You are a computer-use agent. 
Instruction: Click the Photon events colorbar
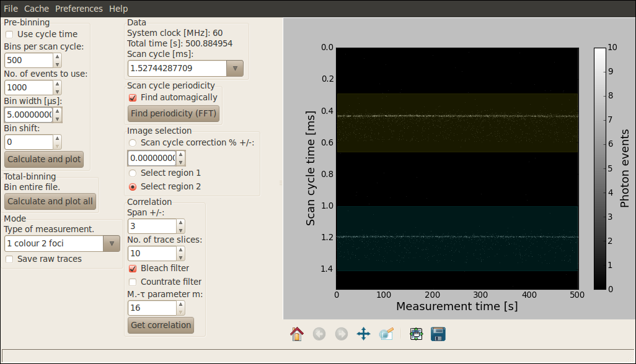pyautogui.click(x=599, y=168)
